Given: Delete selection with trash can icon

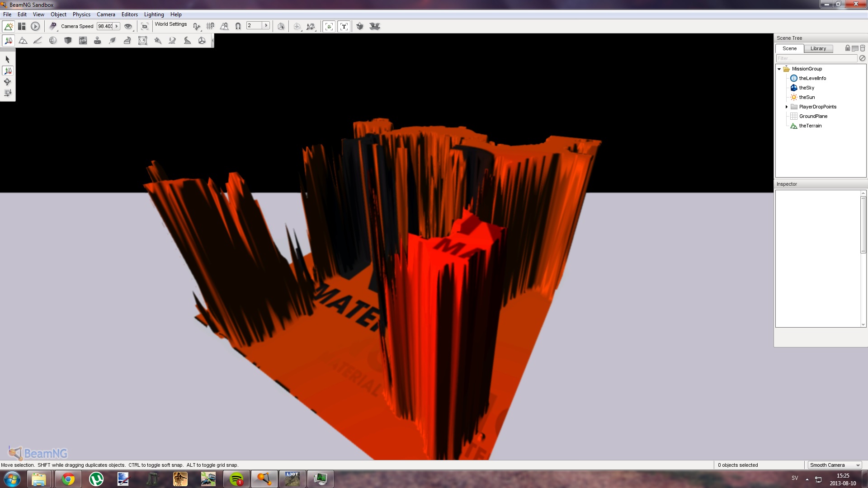Looking at the screenshot, I should (x=863, y=48).
